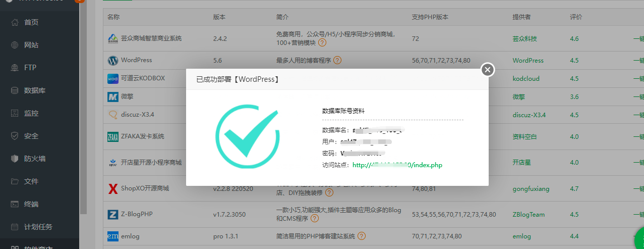The image size is (644, 249).
Task: Click the ZFAKA logo icon
Action: (x=113, y=136)
